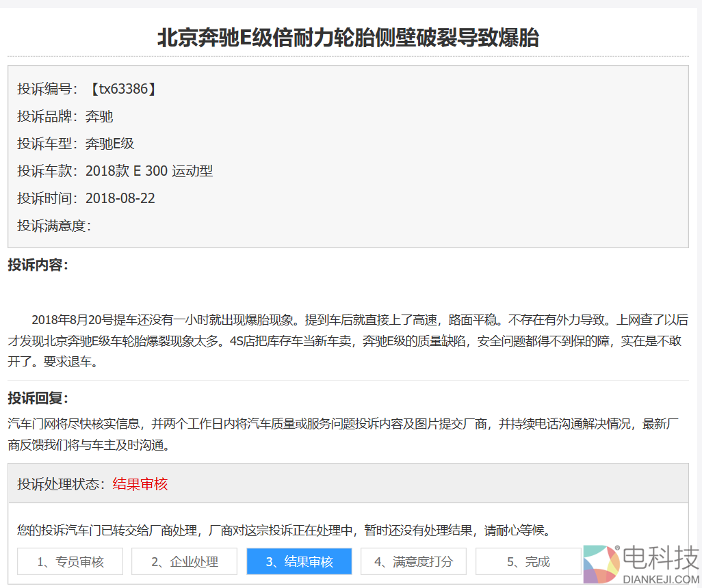
Task: Click the complaint date 2018-08-22
Action: 120,198
